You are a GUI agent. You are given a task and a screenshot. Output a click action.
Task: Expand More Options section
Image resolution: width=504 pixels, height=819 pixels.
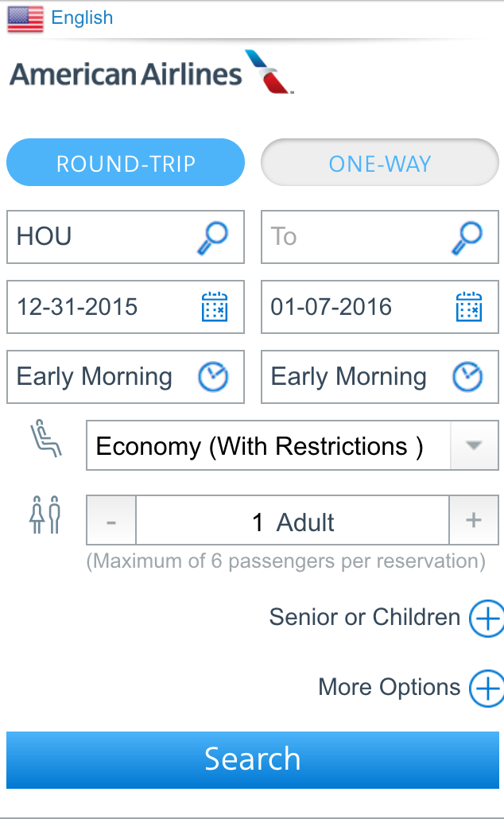click(x=486, y=688)
